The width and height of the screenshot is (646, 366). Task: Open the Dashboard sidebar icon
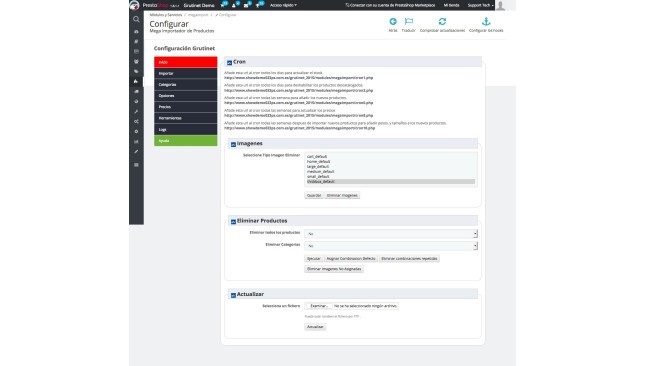coord(136,31)
